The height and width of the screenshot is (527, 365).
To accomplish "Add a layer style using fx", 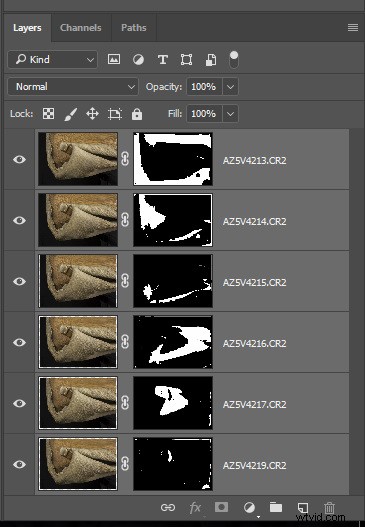I will pos(195,508).
